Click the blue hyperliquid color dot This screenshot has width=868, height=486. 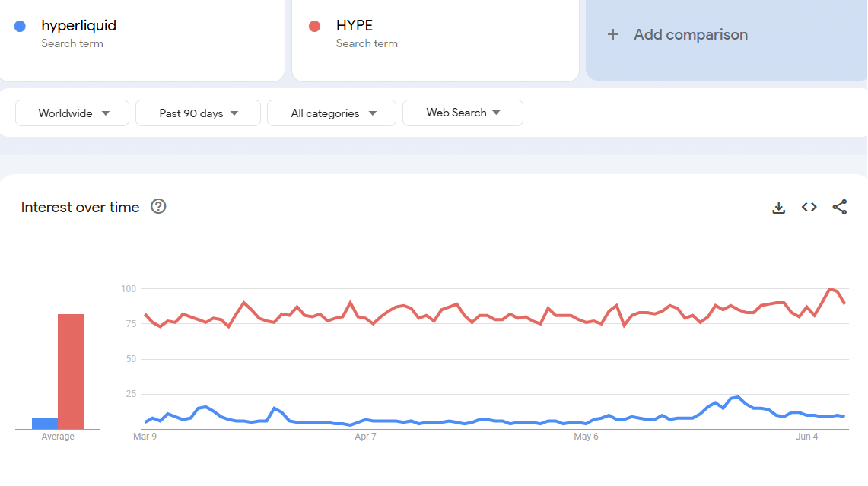pos(20,26)
